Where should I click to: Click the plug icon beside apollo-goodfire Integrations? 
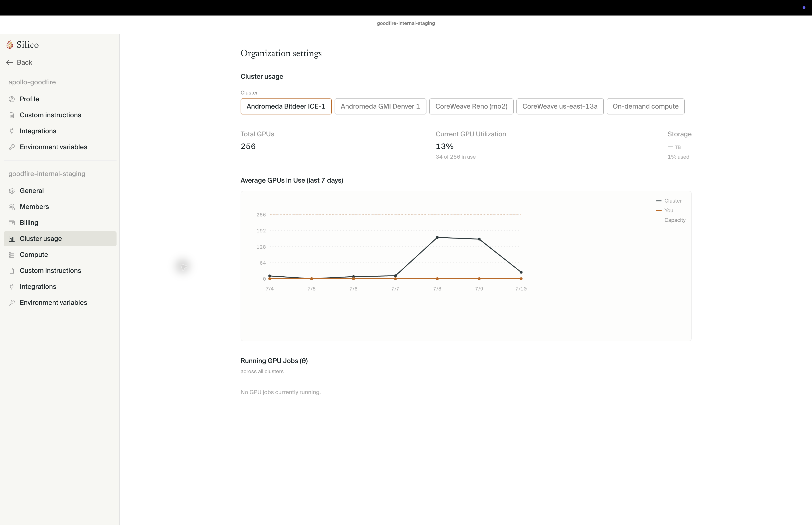point(12,131)
